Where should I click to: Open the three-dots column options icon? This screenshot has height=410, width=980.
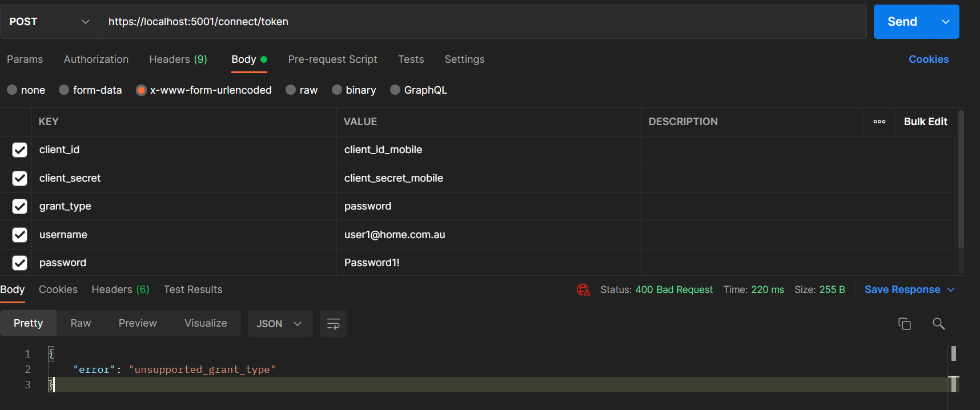pos(879,122)
